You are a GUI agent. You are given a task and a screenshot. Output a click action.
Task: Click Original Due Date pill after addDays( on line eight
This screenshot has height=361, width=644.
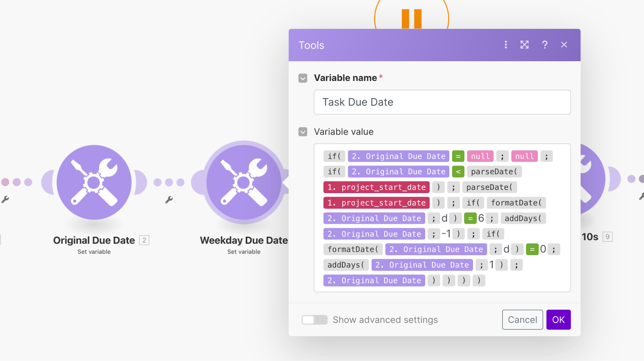tap(422, 265)
